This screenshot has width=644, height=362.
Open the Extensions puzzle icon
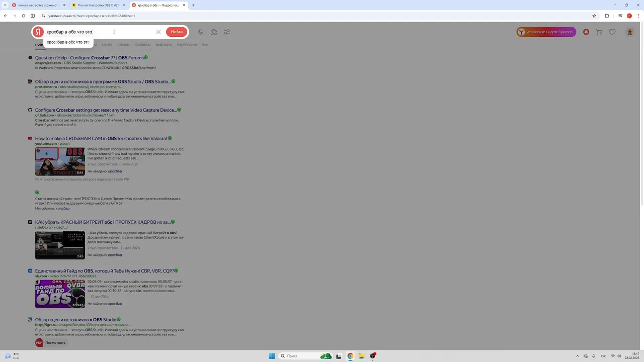coord(607,16)
